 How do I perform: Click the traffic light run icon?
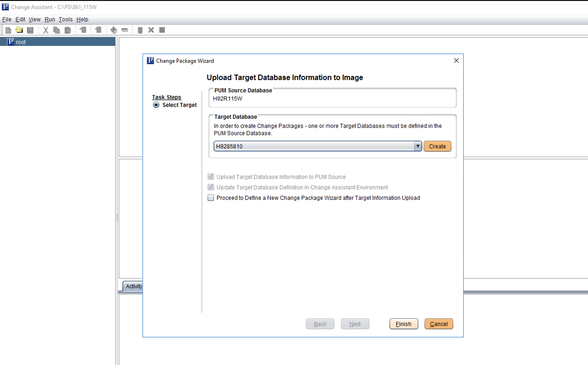(140, 30)
